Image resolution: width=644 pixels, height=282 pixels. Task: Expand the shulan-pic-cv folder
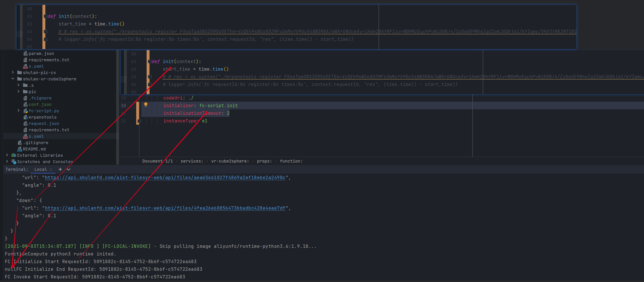pos(13,73)
